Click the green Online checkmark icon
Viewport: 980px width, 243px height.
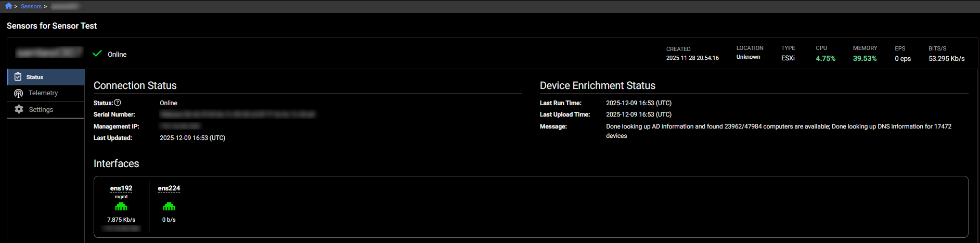click(97, 54)
